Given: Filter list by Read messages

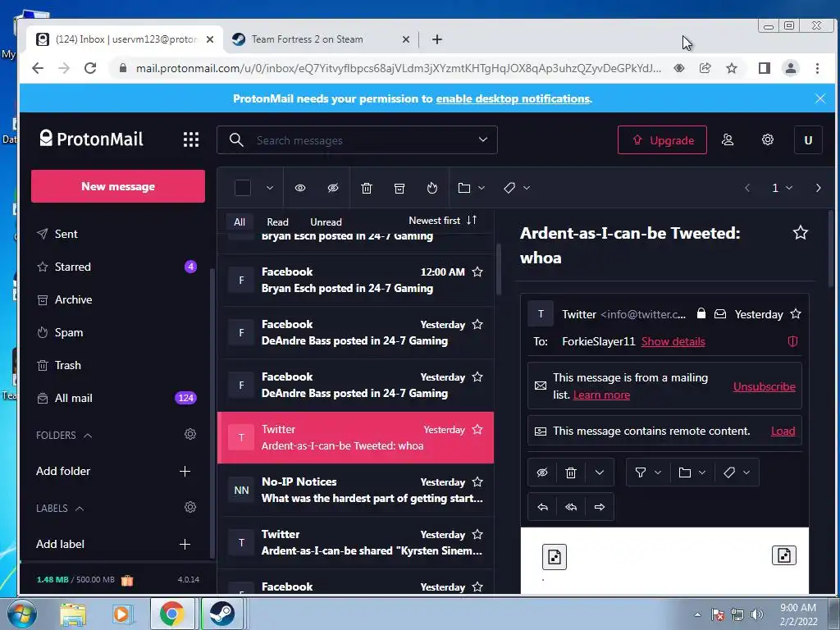Looking at the screenshot, I should pyautogui.click(x=277, y=221).
